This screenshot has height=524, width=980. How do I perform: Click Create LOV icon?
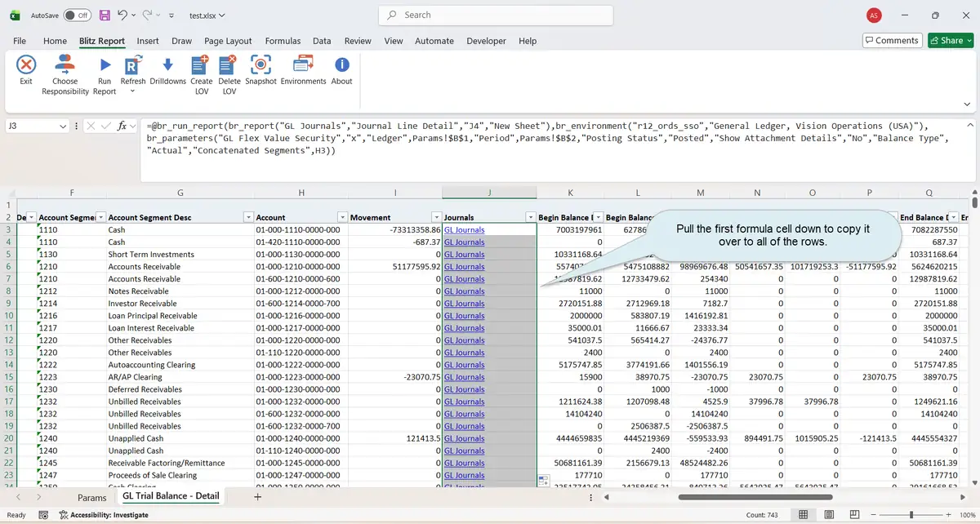pos(200,65)
